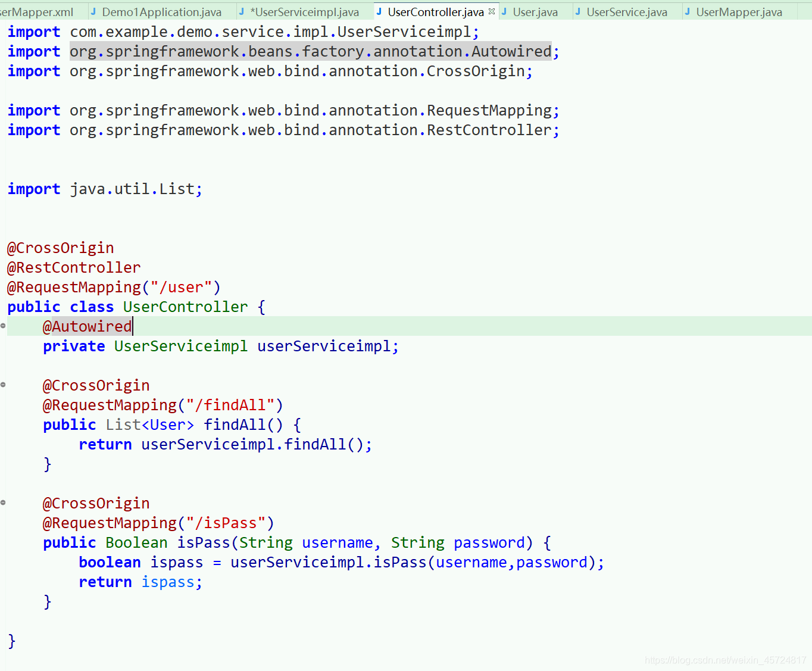Click the @RequestMapping("/user") annotation
This screenshot has width=812, height=671.
[x=114, y=288]
